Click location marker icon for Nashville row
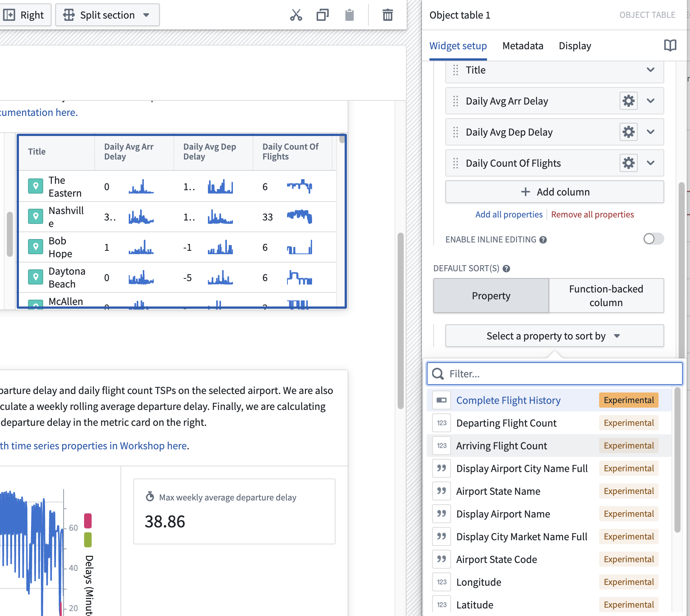The height and width of the screenshot is (616, 690). pyautogui.click(x=36, y=216)
